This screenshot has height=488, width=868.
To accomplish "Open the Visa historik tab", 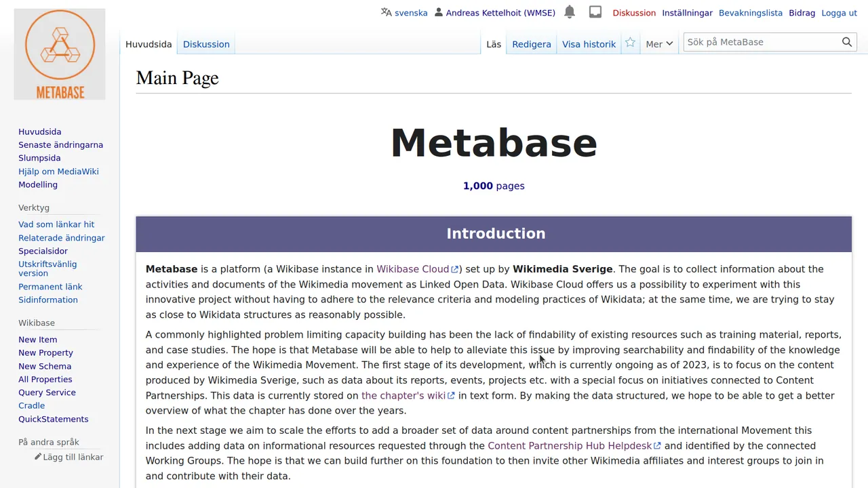I will (589, 44).
